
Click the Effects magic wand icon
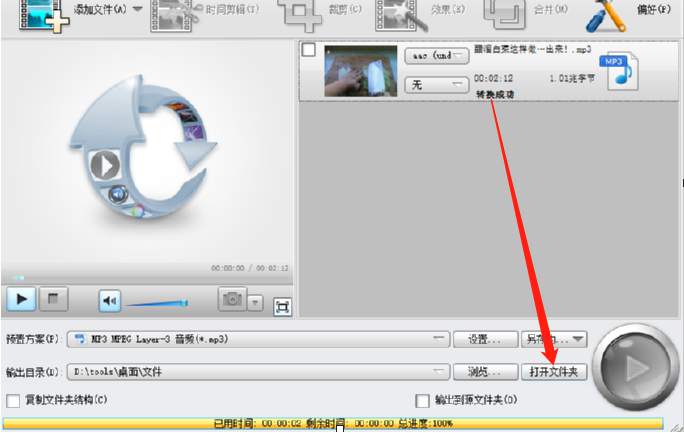[x=400, y=15]
